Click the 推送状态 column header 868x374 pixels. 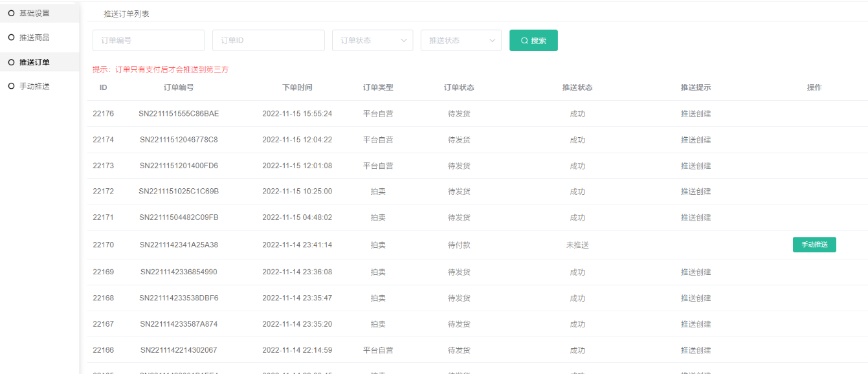coord(577,87)
